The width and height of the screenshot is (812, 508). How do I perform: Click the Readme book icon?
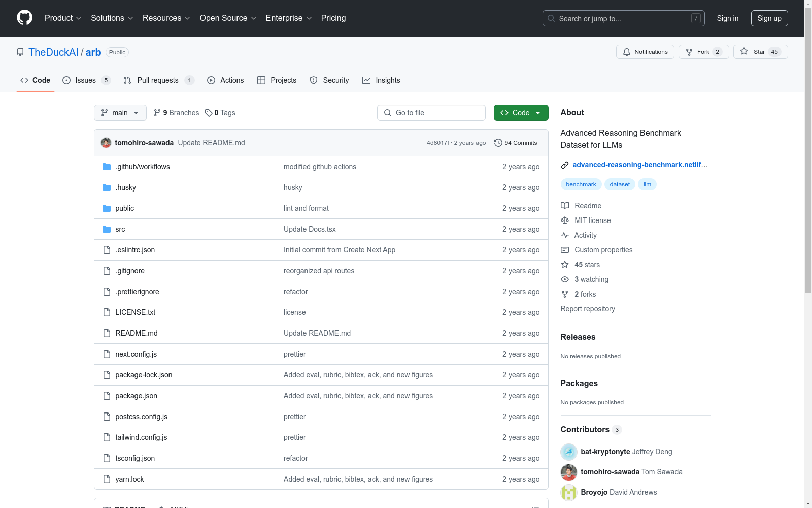coord(565,206)
